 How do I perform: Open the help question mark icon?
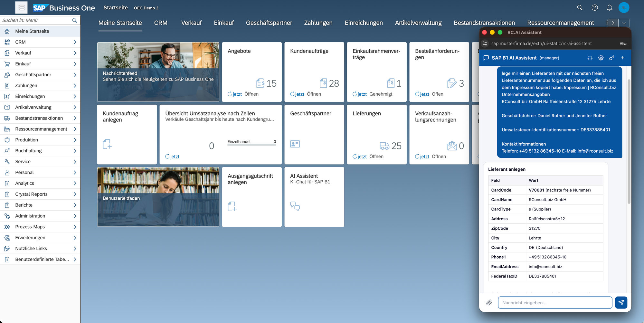595,7
